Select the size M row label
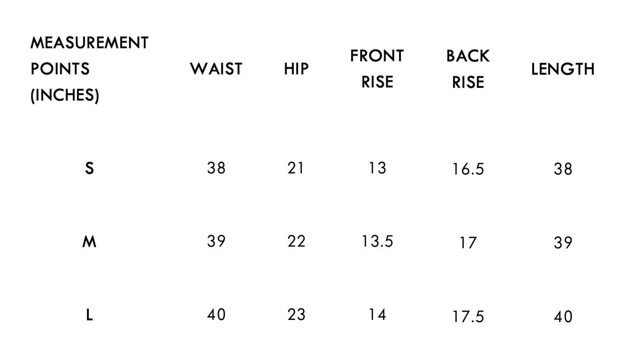 point(89,242)
